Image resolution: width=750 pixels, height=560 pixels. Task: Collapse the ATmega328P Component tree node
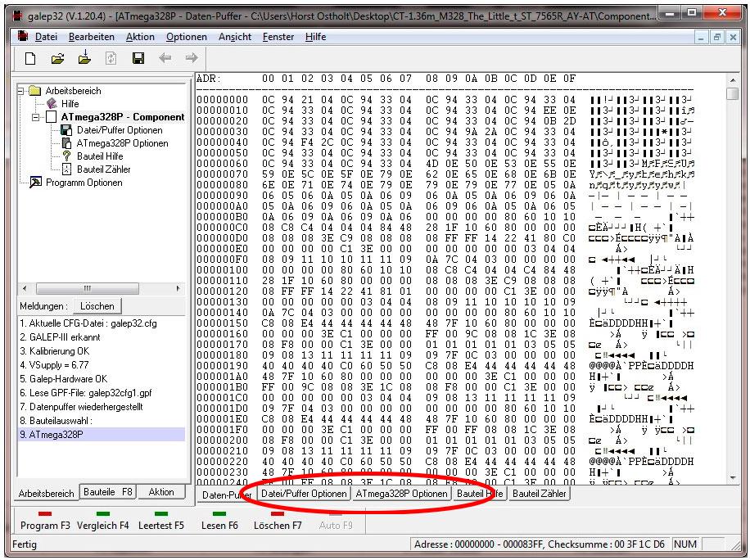coord(35,117)
